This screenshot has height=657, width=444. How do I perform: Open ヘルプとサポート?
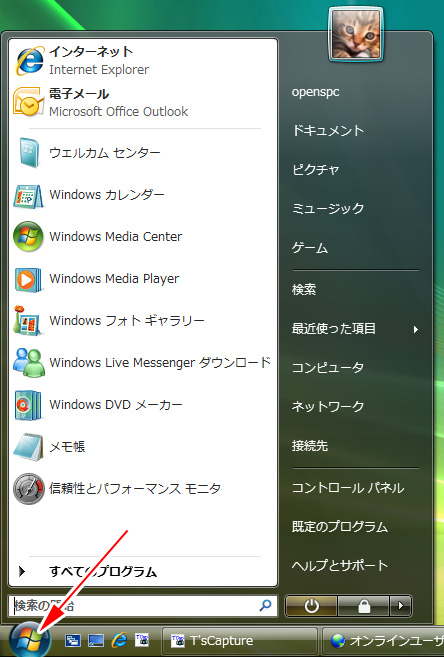(340, 566)
